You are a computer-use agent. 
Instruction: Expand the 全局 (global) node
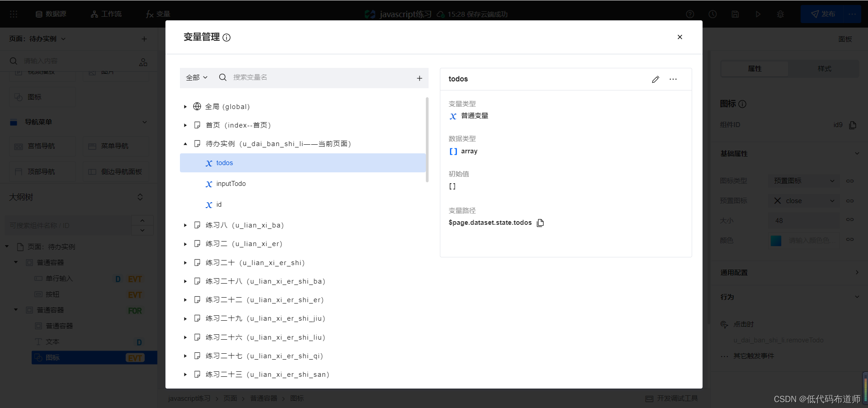185,107
